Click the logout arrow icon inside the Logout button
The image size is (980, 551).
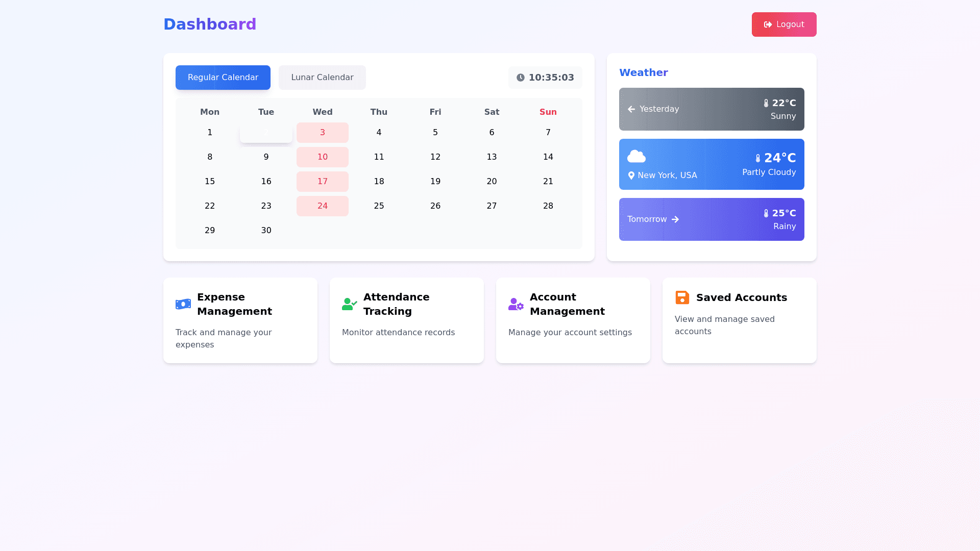pyautogui.click(x=769, y=24)
